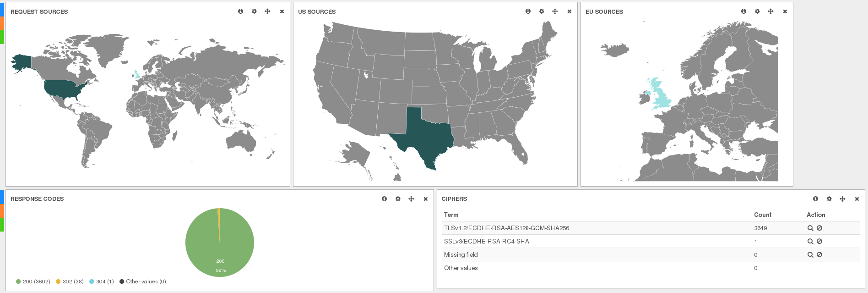868x293 pixels.
Task: Click move icon on Ciphers panel
Action: [x=842, y=199]
